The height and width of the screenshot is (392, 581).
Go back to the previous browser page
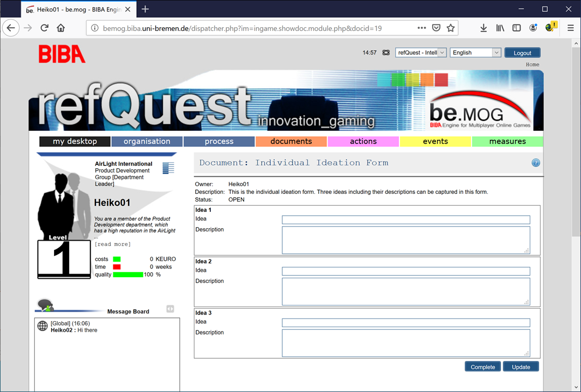tap(11, 28)
